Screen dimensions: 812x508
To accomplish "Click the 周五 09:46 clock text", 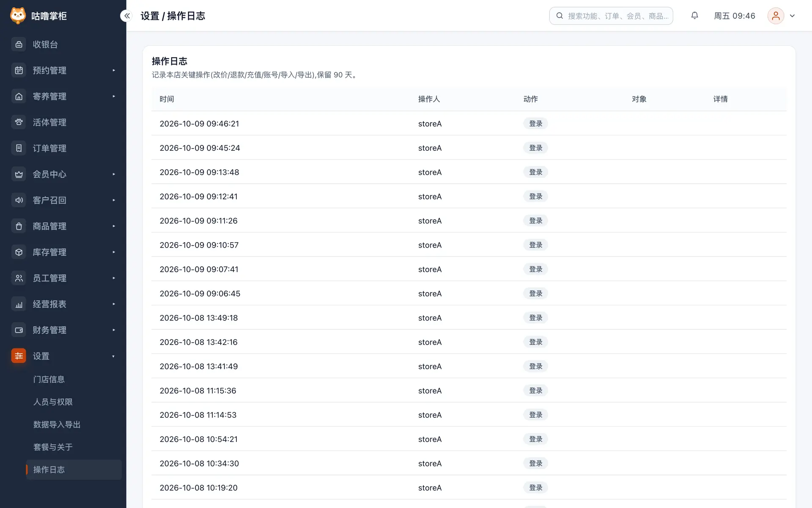I will (x=734, y=16).
